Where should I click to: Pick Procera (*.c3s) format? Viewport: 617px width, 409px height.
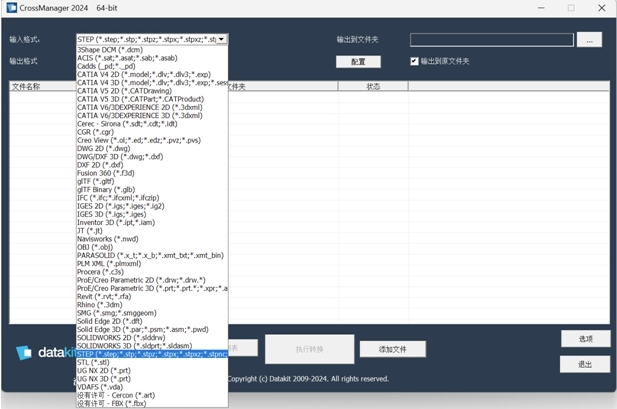coord(152,272)
